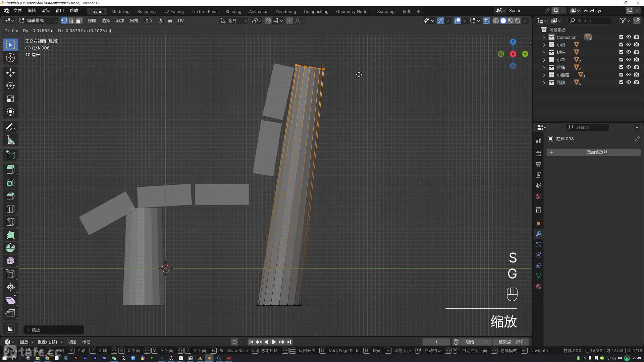
Task: Select the Scale tool
Action: tap(10, 99)
